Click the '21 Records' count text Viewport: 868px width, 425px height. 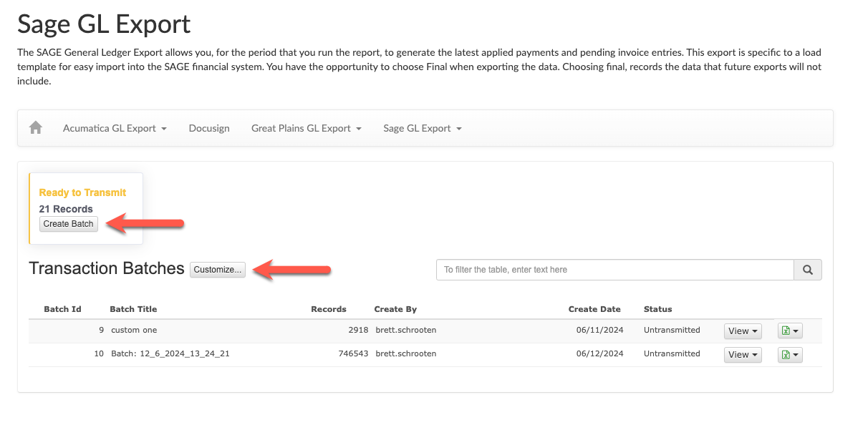[66, 209]
